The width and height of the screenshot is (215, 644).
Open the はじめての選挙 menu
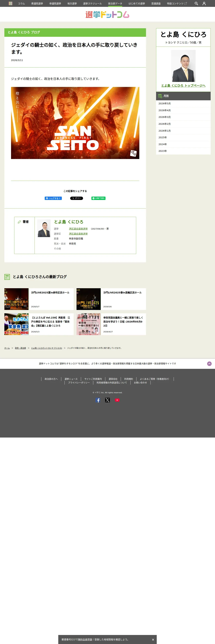click(137, 4)
